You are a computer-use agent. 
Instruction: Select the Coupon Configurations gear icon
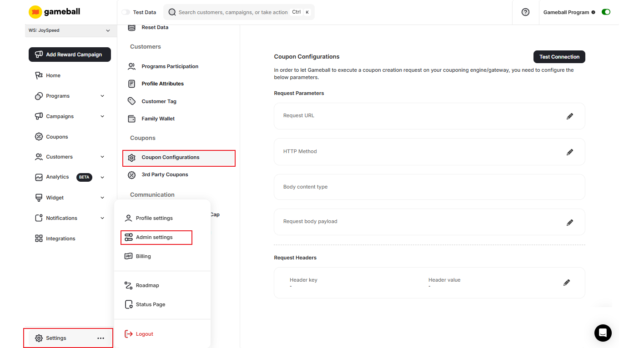click(x=131, y=157)
